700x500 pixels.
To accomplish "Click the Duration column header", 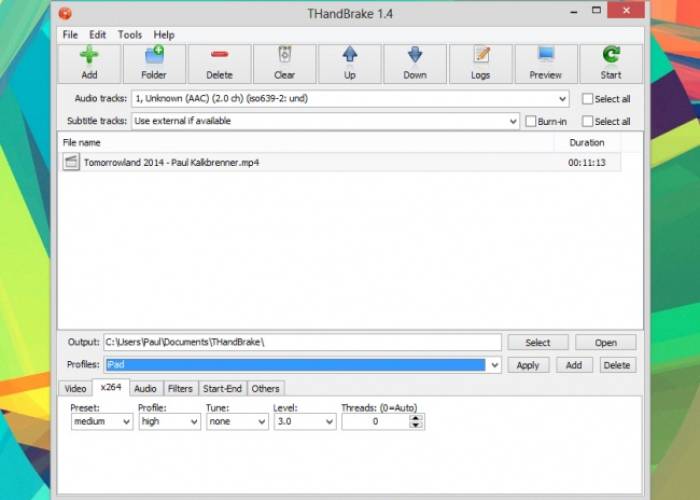I will [587, 142].
